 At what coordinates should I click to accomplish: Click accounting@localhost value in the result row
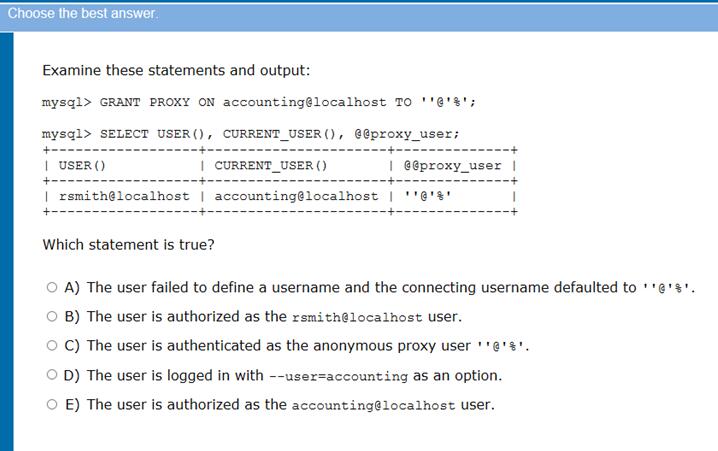[x=297, y=196]
